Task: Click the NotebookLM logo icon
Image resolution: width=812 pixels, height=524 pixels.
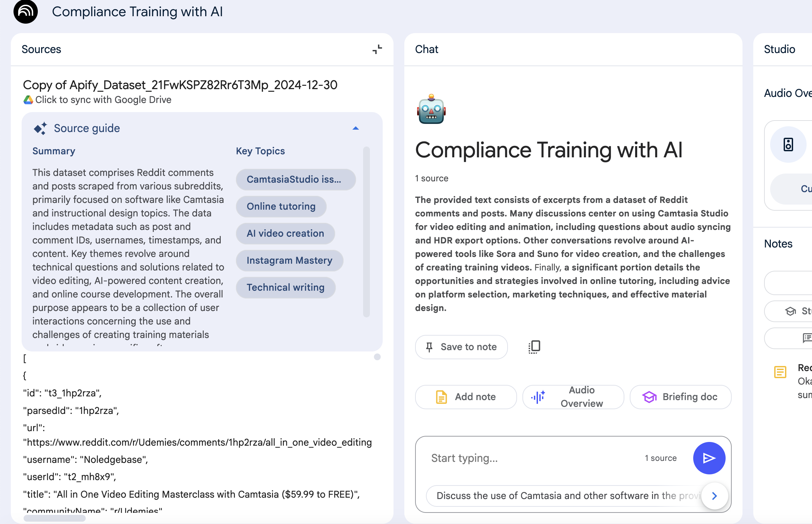Action: (x=26, y=11)
